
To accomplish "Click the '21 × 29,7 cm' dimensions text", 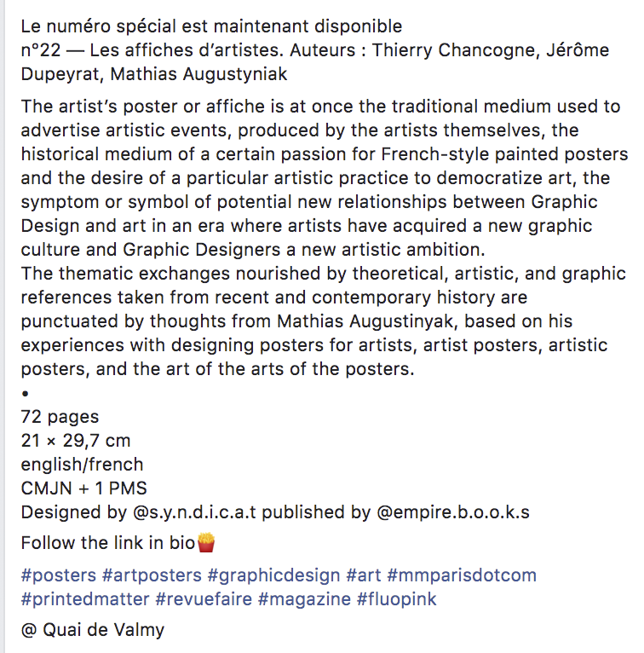I will (76, 441).
